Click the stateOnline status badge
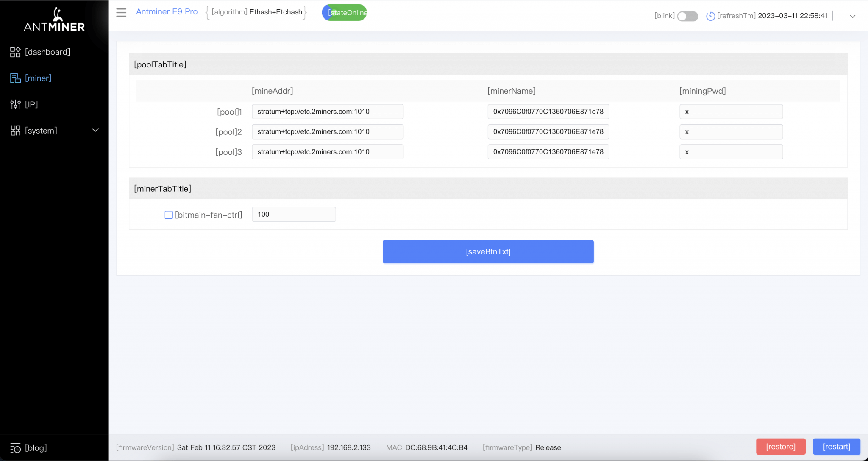The image size is (868, 461). pyautogui.click(x=344, y=12)
